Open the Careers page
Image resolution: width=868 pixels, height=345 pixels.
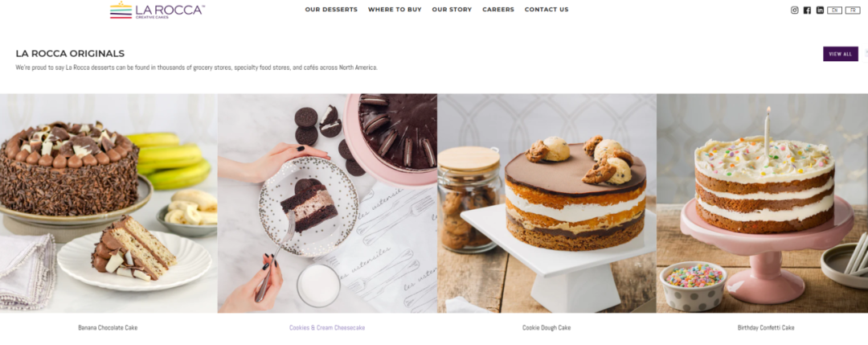pyautogui.click(x=498, y=10)
